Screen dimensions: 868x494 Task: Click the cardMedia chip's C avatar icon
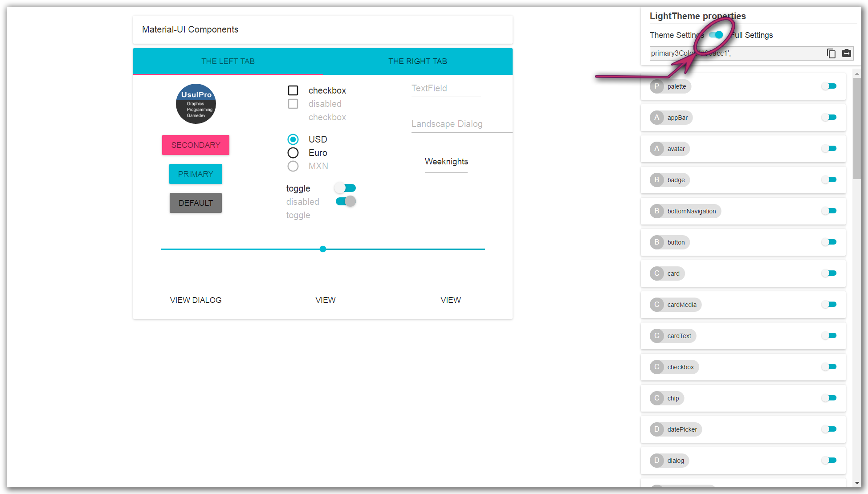(x=657, y=305)
